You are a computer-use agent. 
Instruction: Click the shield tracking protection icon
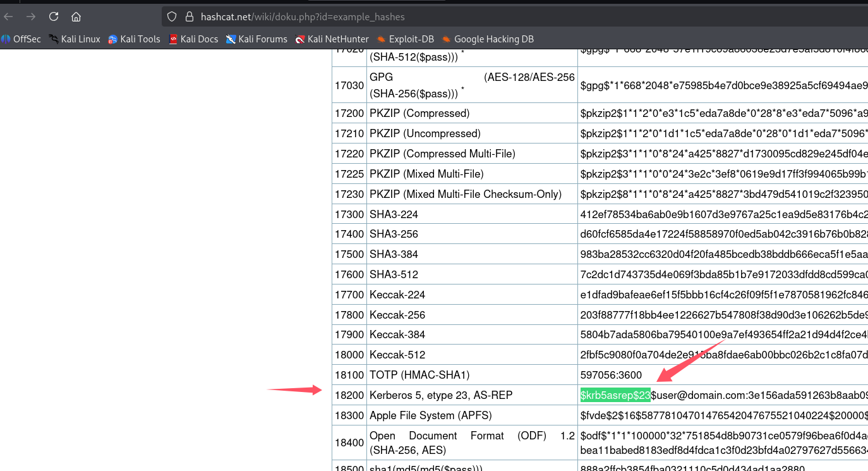[x=172, y=16]
